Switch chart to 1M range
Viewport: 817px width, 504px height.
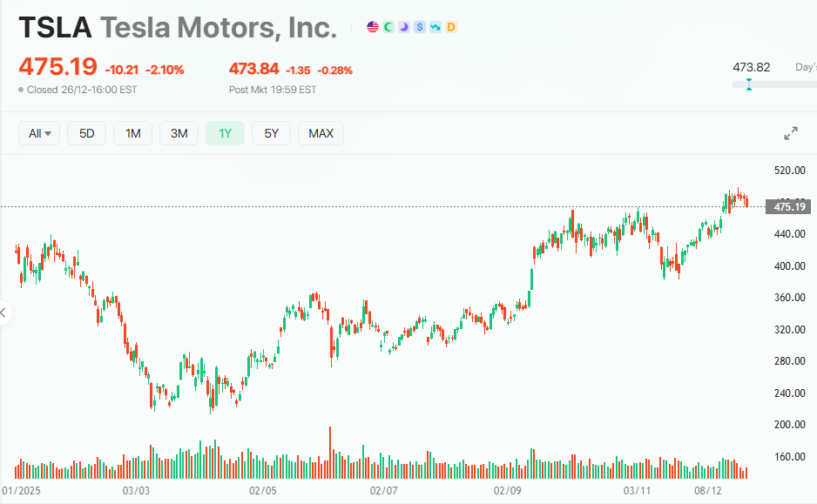click(x=133, y=133)
